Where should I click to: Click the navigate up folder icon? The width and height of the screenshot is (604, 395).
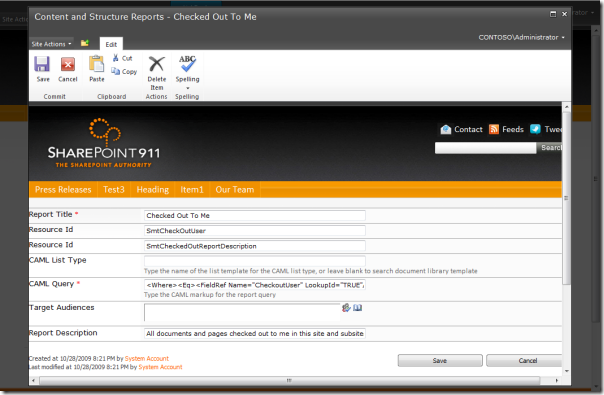85,43
